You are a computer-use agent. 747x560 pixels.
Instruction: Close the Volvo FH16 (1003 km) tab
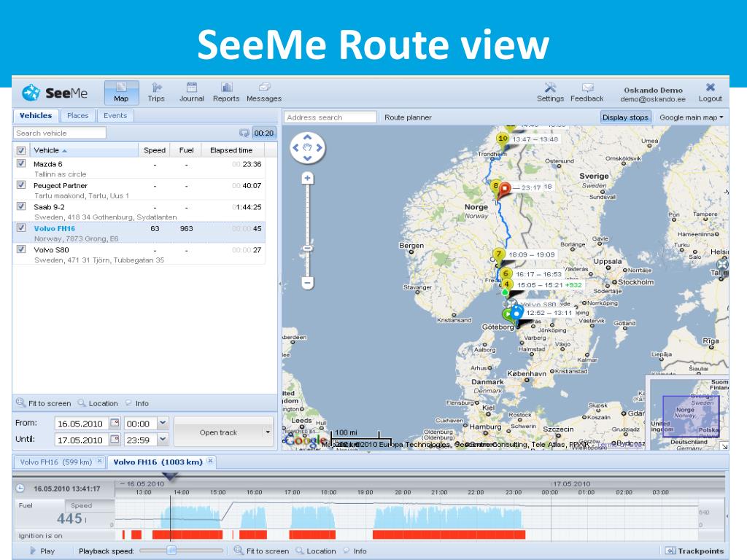[210, 461]
